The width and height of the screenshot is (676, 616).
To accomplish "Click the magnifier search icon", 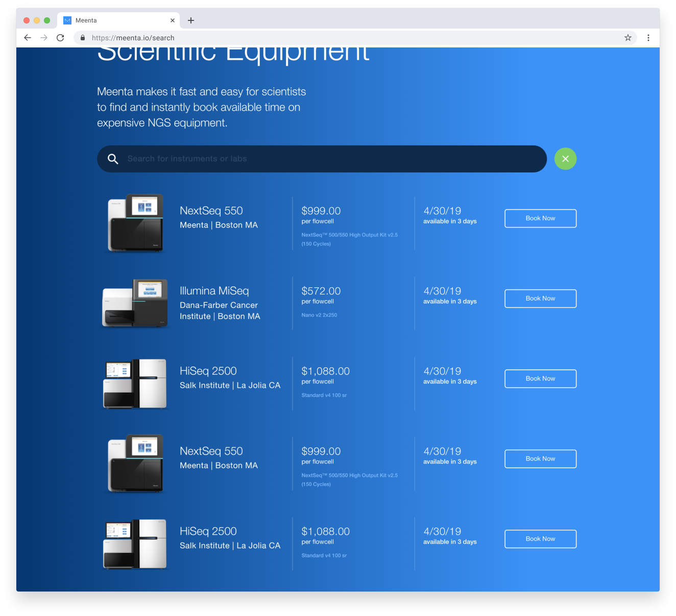I will tap(113, 159).
